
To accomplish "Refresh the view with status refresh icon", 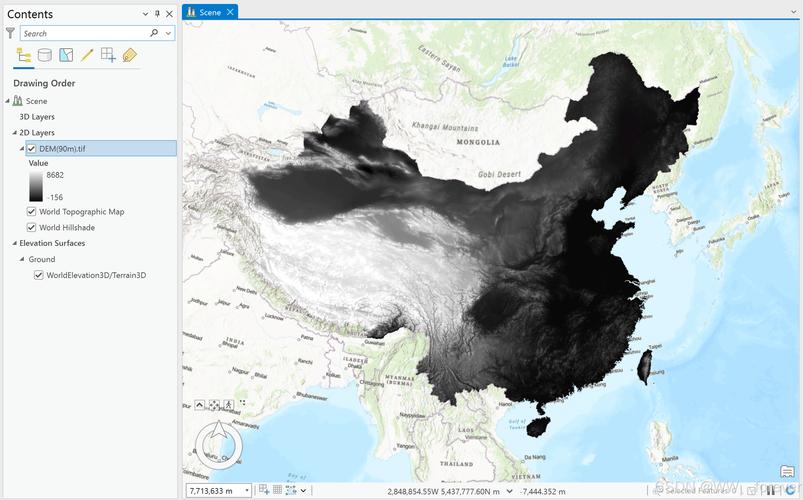I will click(x=789, y=491).
